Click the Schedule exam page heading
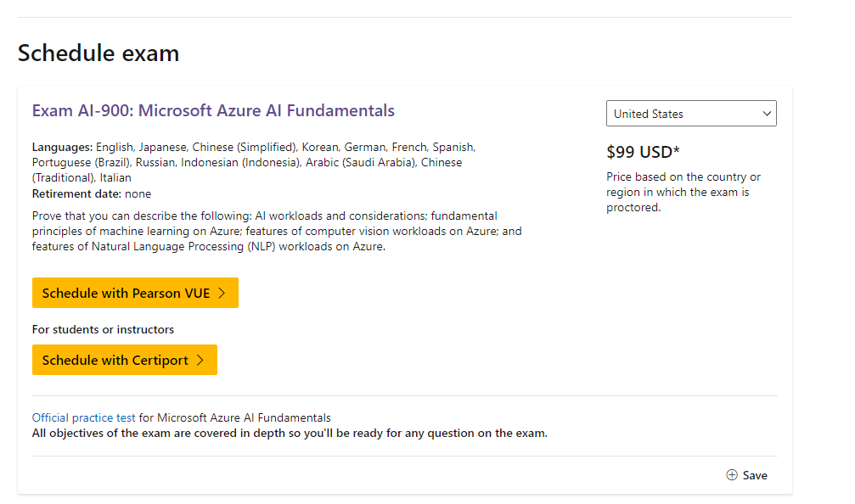This screenshot has height=504, width=855. coord(98,53)
